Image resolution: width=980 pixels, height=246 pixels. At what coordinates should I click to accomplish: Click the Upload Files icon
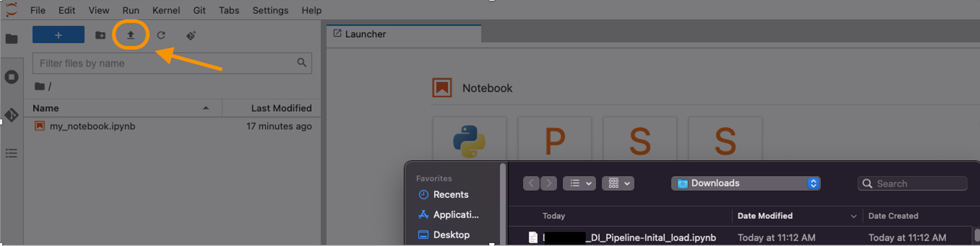(131, 35)
